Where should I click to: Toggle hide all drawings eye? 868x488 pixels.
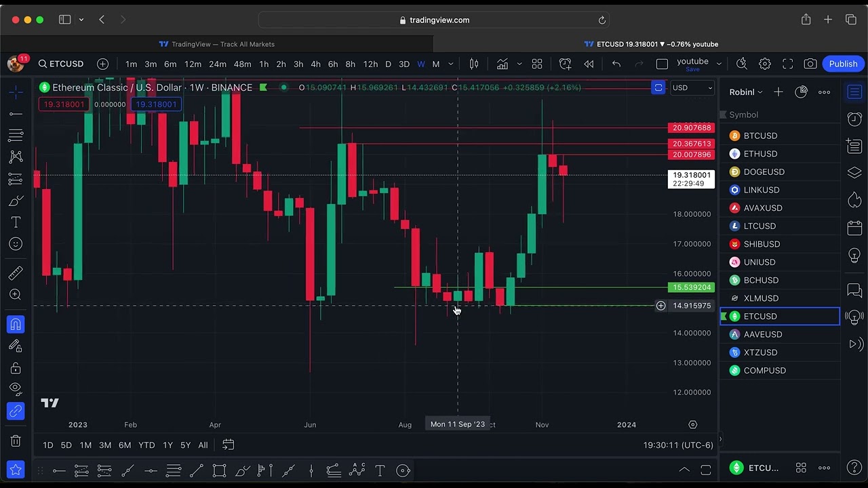point(16,389)
